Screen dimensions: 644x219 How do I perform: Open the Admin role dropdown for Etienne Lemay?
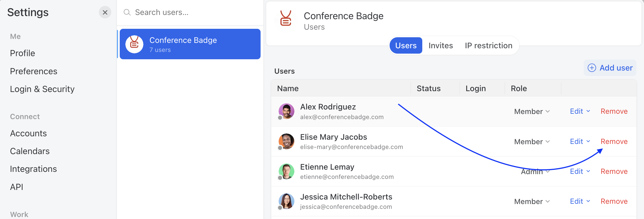(x=535, y=172)
